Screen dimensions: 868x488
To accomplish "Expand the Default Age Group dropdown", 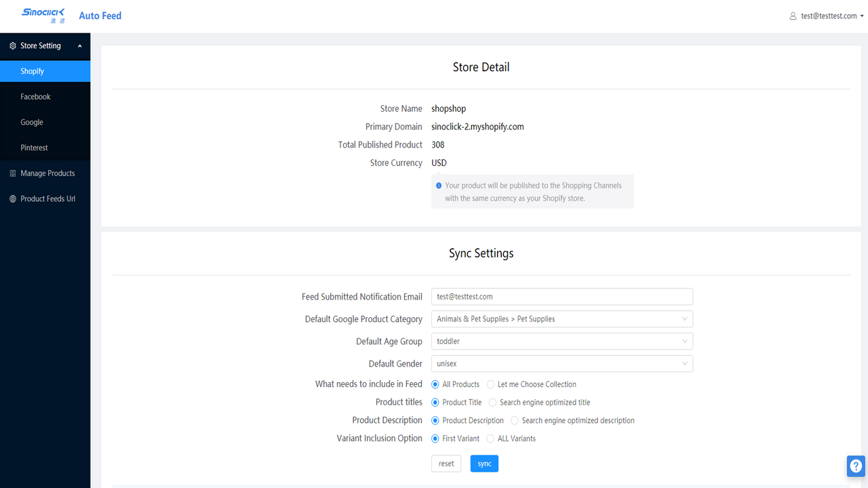I will pos(561,342).
